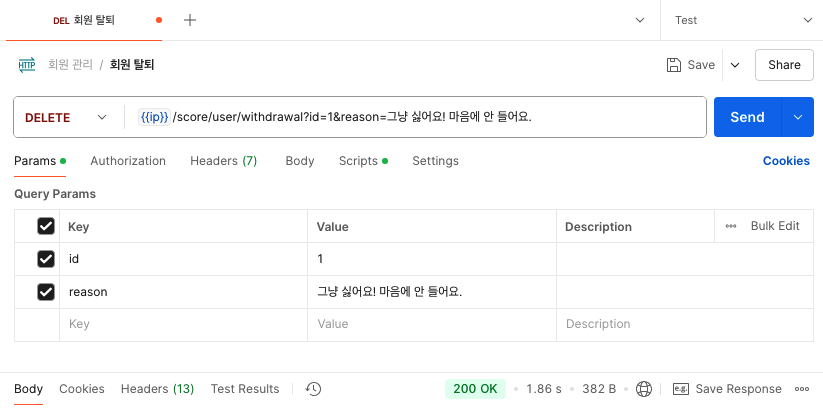Uncheck the reason parameter checkbox
Screen dimensions: 823x409
pos(45,292)
